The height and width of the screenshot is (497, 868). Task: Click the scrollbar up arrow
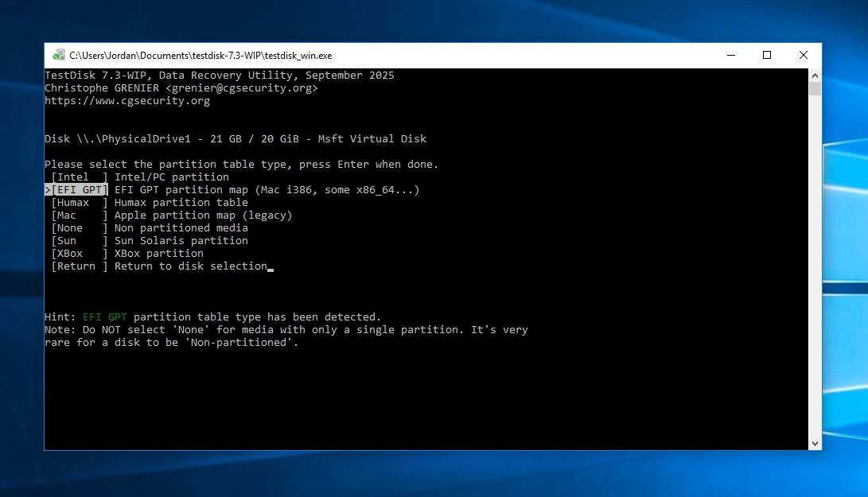click(815, 75)
